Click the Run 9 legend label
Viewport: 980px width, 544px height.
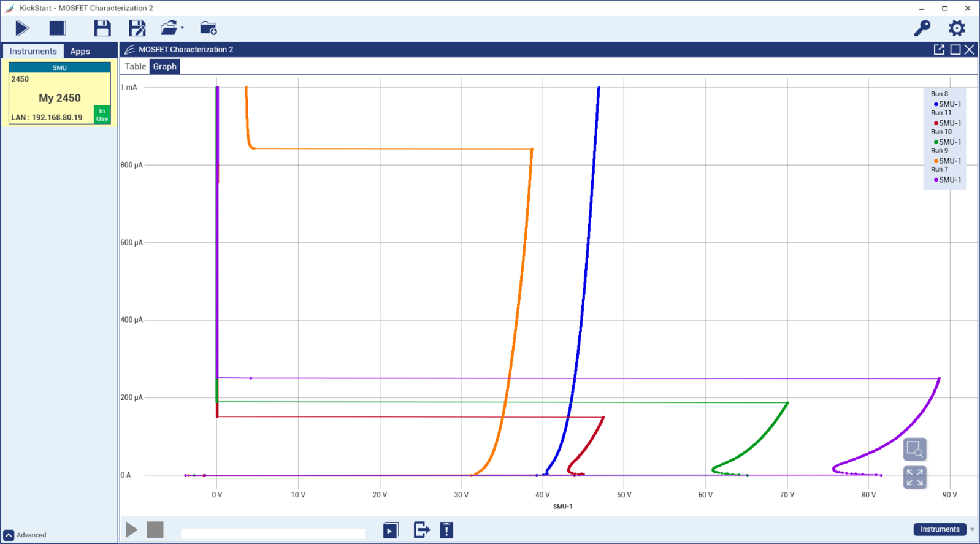[940, 151]
